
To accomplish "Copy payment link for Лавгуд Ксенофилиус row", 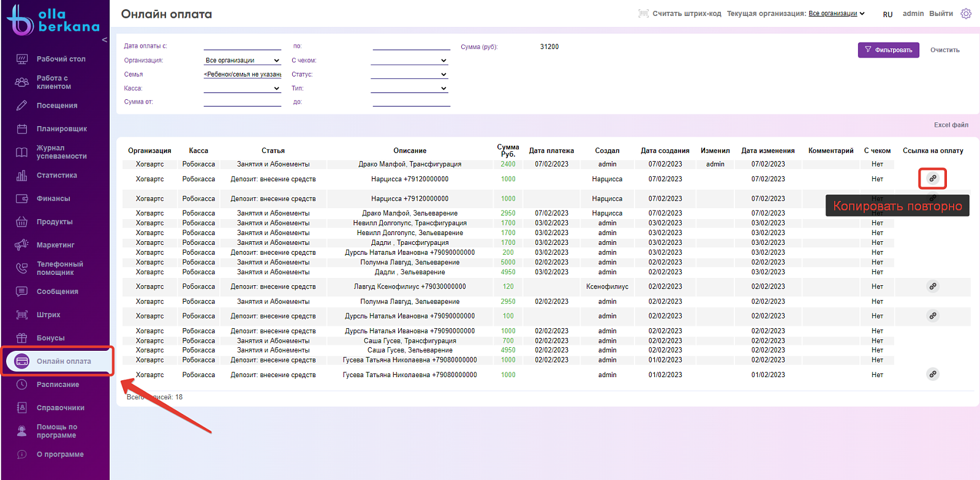I will pyautogui.click(x=933, y=287).
